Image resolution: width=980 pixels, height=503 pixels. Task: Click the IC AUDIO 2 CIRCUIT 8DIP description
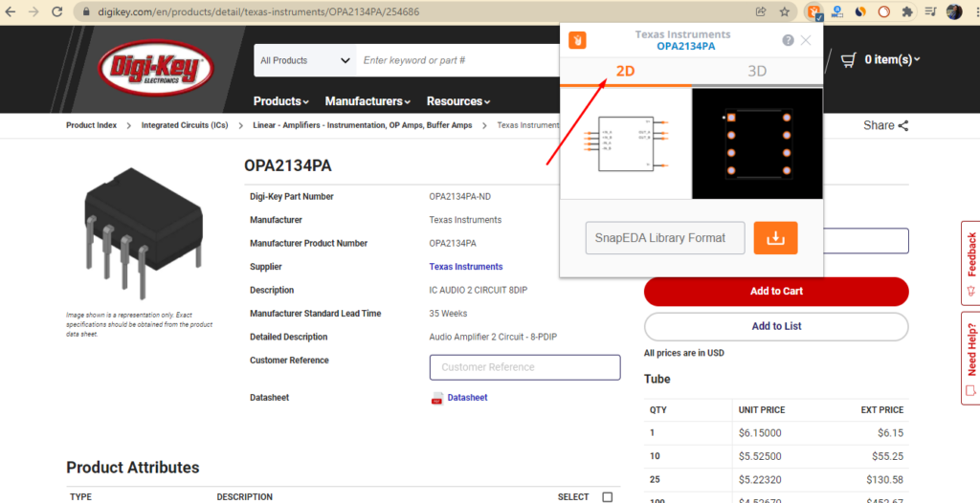tap(479, 291)
